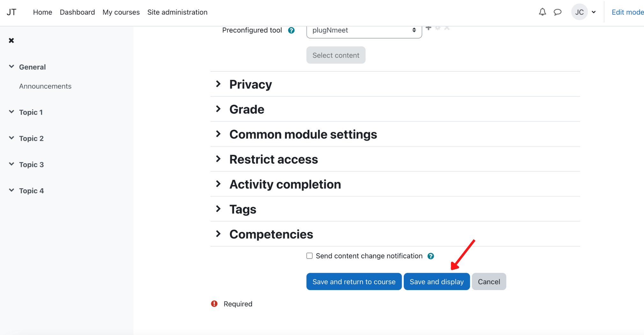644x335 pixels.
Task: Collapse the Topic 1 chevron in sidebar
Action: pyautogui.click(x=11, y=112)
